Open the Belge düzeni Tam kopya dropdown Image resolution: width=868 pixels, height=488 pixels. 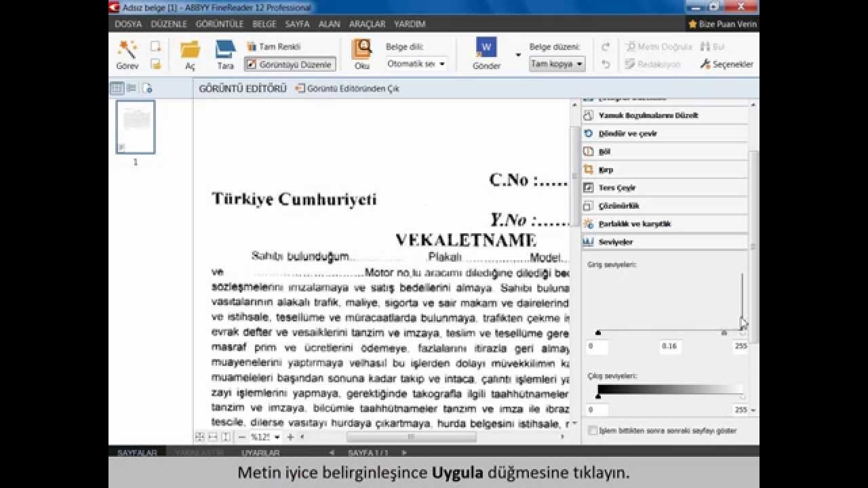pos(557,64)
